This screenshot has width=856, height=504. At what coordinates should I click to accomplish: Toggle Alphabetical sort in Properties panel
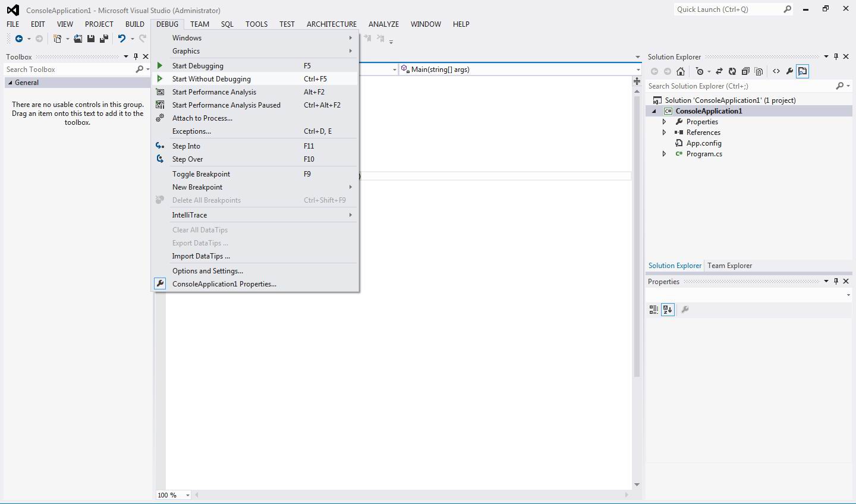(668, 310)
